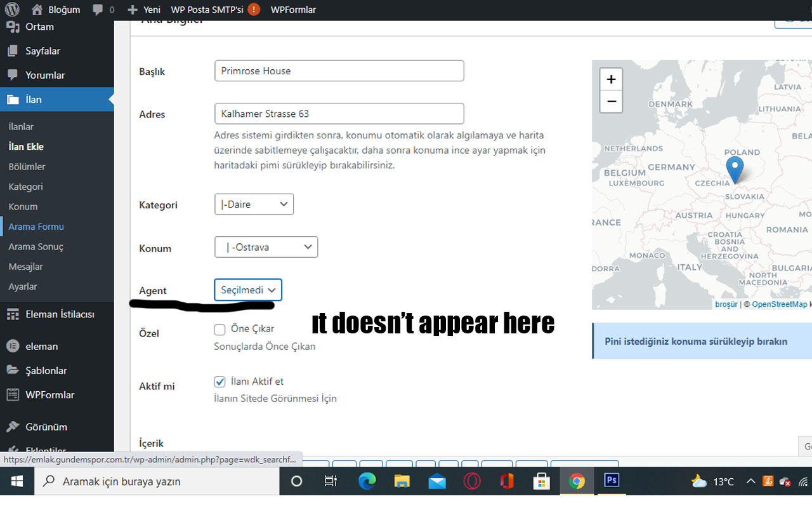The image size is (812, 508).
Task: Open Microsoft Edge from the taskbar
Action: coord(367,481)
